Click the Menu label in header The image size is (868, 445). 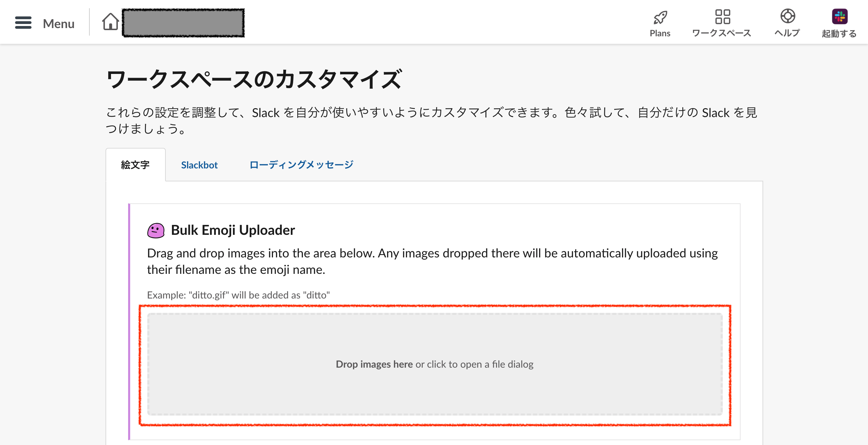59,24
